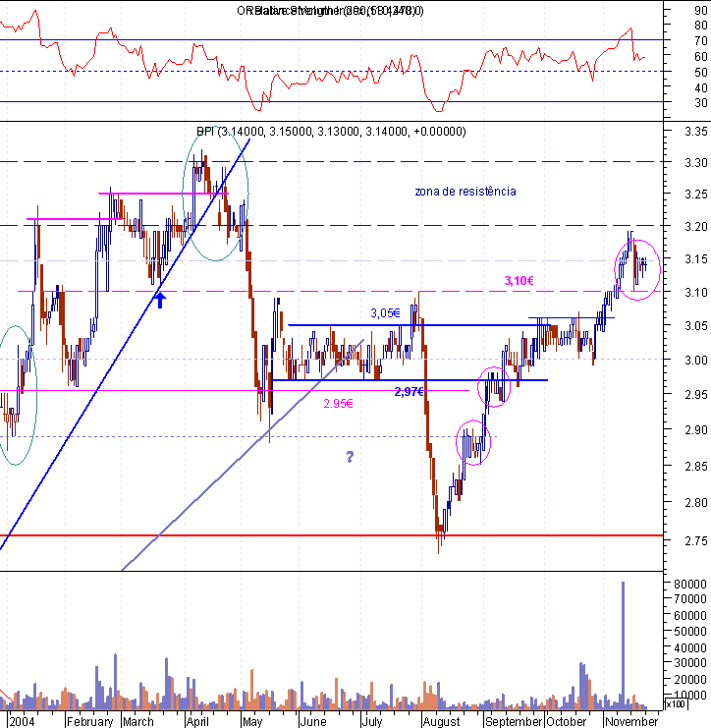Click the 3.05 price axis value
Viewport: 711px width, 728px height.
click(696, 326)
